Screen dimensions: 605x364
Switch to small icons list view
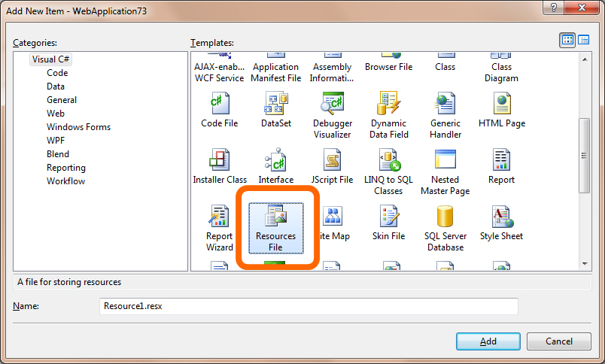coord(583,40)
